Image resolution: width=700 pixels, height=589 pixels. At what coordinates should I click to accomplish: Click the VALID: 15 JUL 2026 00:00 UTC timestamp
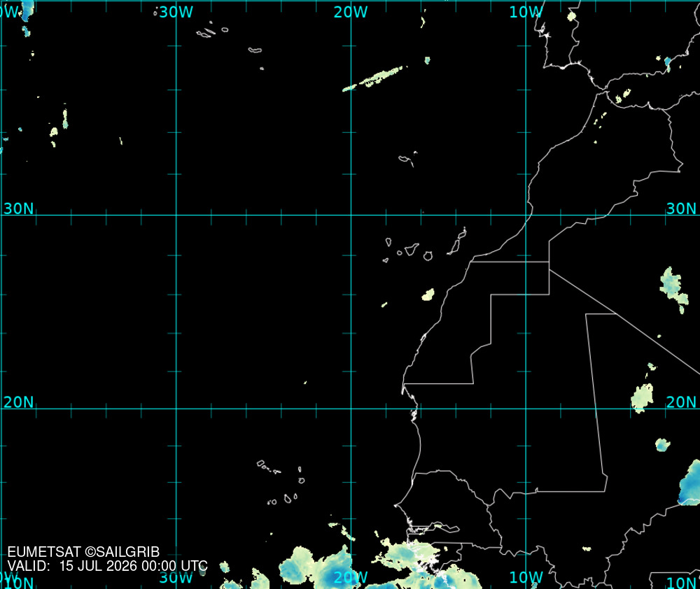(108, 566)
